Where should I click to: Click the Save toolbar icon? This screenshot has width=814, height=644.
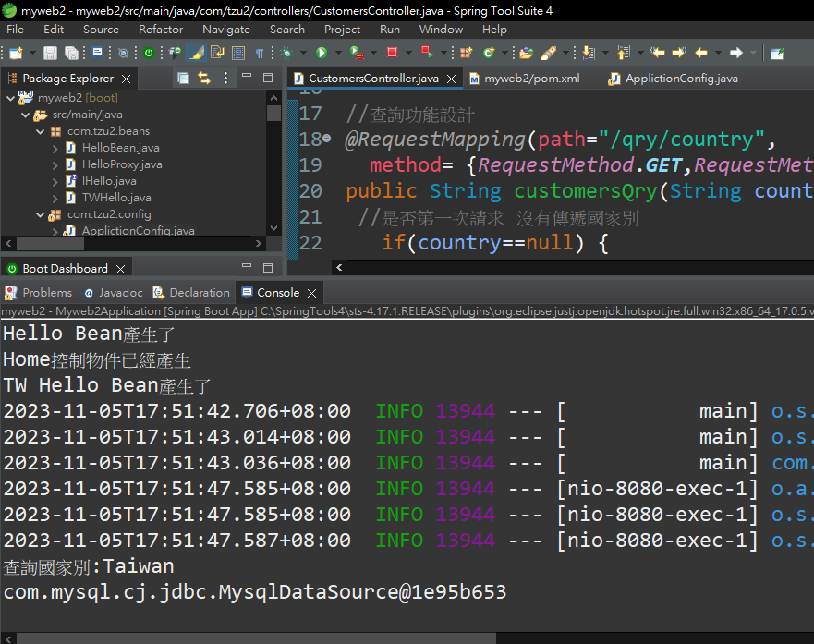click(x=50, y=54)
